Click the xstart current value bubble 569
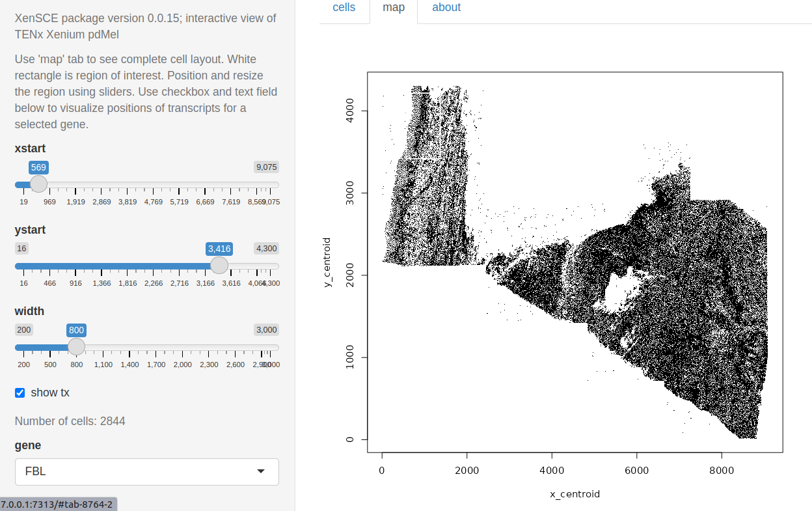812x511 pixels. pos(39,167)
